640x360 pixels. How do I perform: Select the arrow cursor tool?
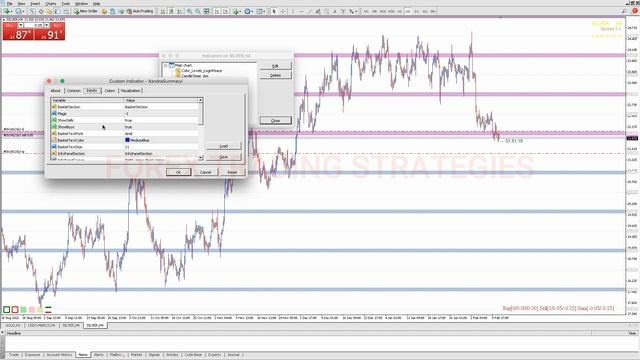tap(274, 11)
